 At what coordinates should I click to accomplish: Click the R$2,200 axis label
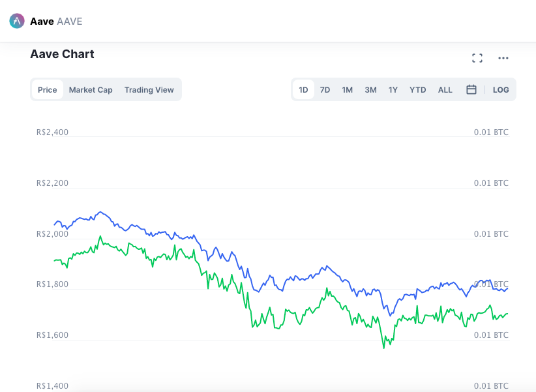[x=52, y=183]
